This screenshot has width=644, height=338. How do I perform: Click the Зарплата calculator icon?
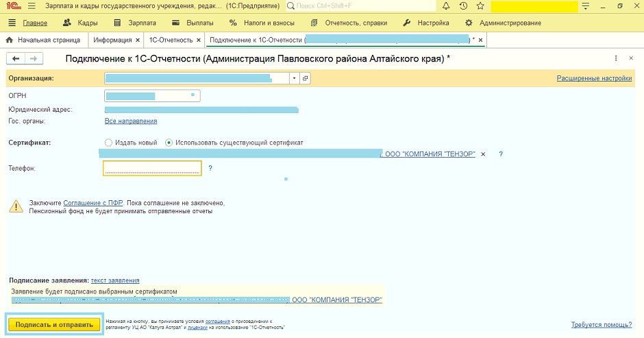click(x=117, y=23)
